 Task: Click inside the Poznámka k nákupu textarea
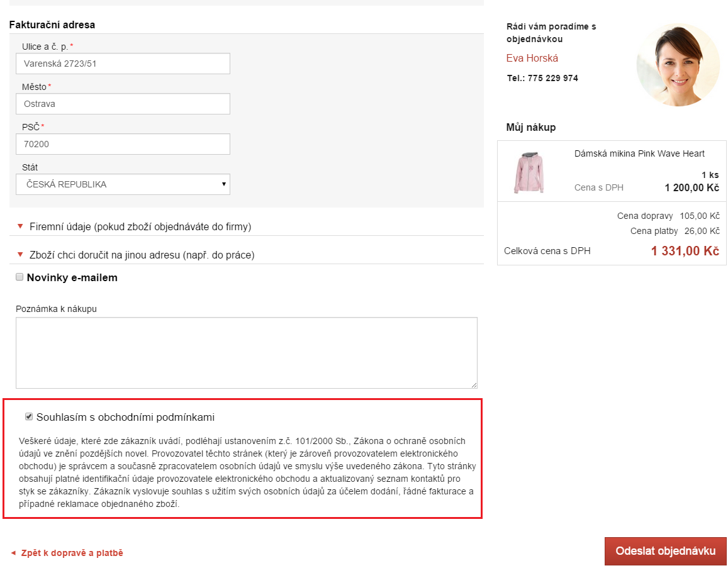pyautogui.click(x=247, y=353)
